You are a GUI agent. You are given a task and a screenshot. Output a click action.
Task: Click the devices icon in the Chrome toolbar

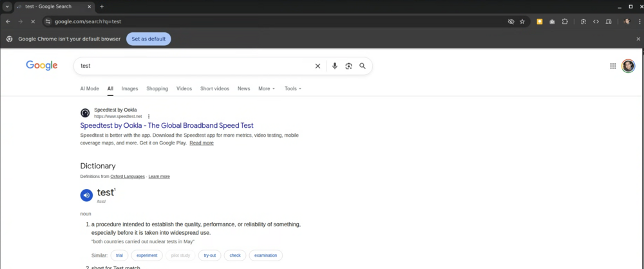pos(609,21)
